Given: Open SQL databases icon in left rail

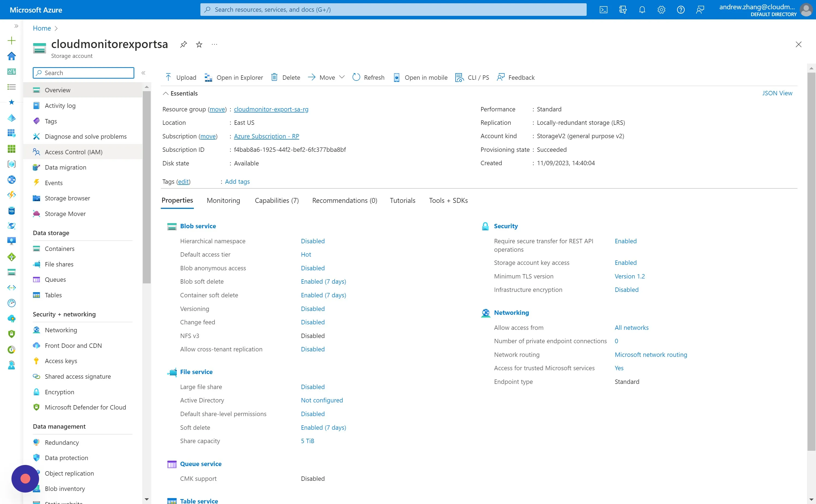Looking at the screenshot, I should [11, 211].
